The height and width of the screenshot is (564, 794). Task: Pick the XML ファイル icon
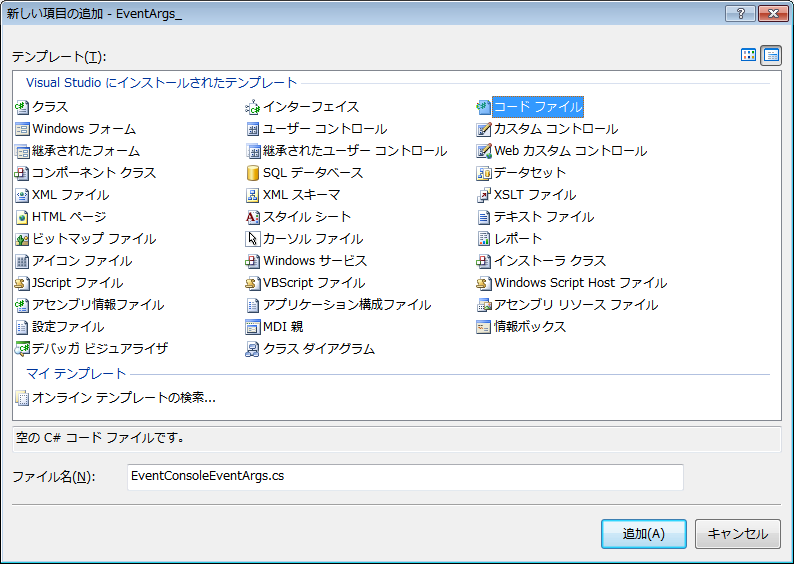(22, 195)
